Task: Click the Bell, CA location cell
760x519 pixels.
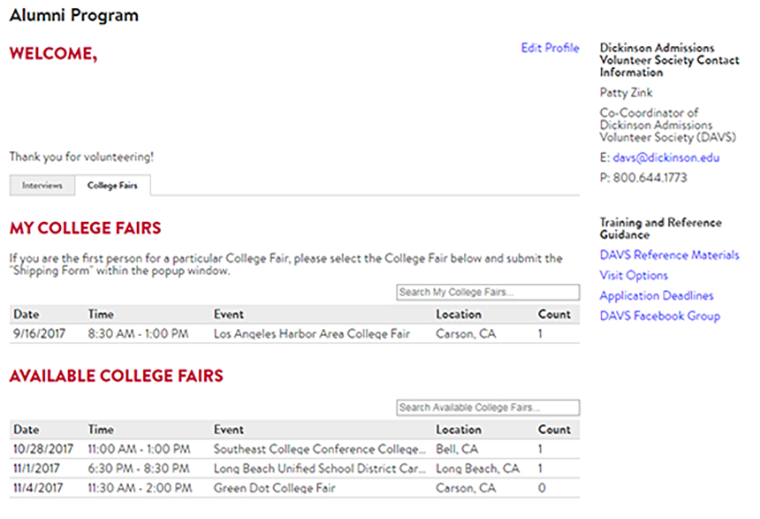Action: [457, 449]
